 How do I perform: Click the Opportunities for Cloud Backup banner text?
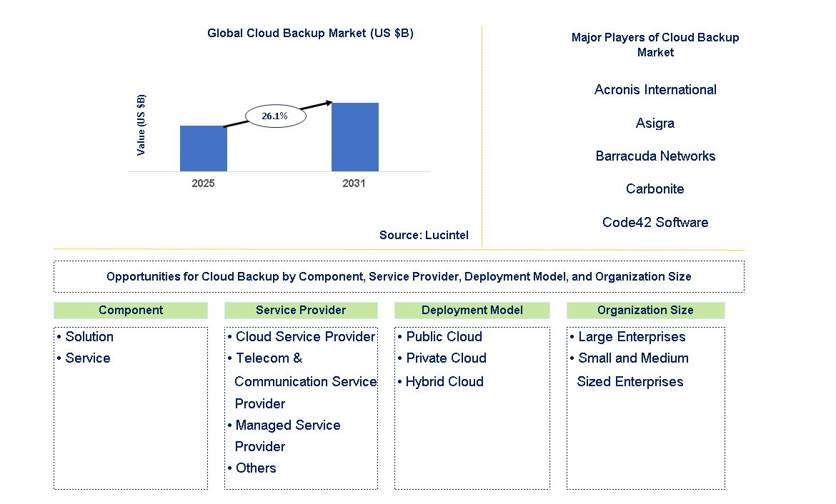coord(399,276)
